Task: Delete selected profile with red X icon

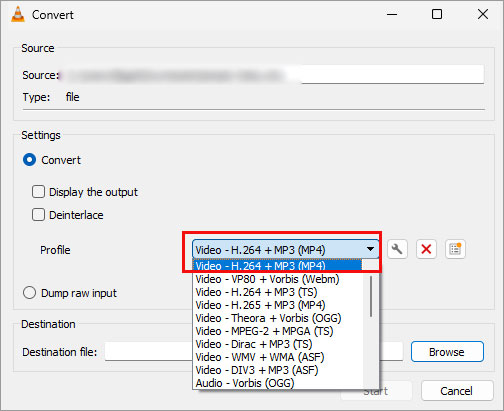Action: tap(426, 249)
